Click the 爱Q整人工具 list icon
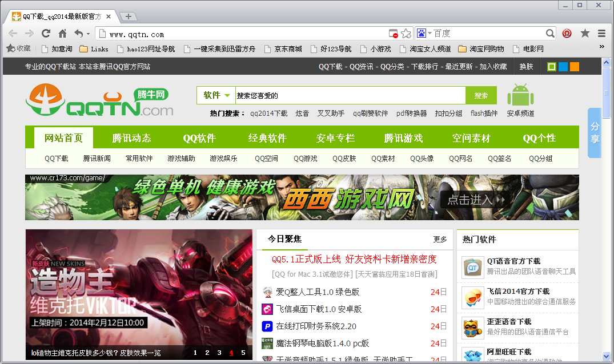This screenshot has height=364, width=614. (267, 292)
